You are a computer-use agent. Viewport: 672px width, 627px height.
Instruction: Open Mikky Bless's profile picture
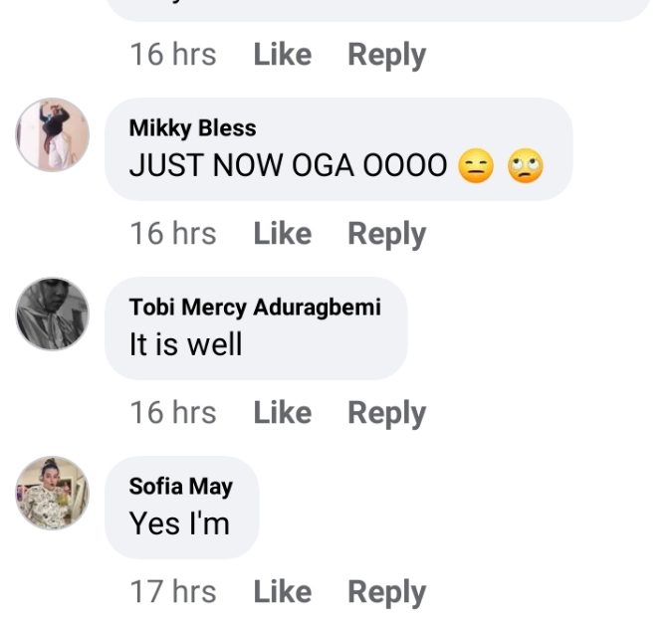tap(53, 135)
